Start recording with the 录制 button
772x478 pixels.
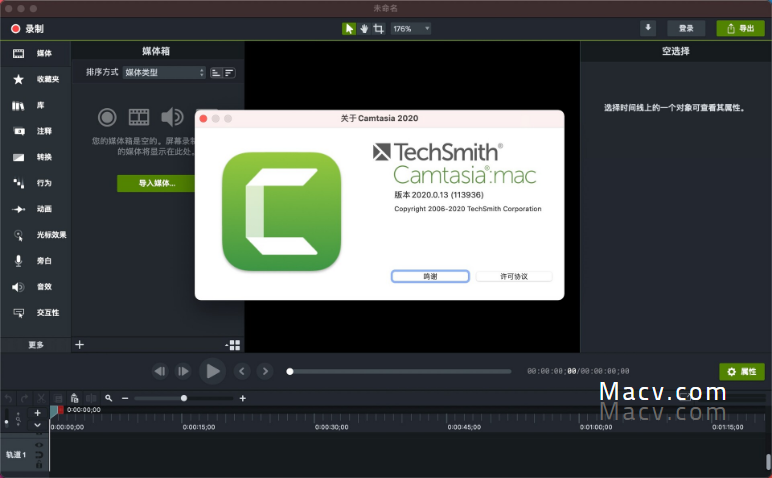point(28,29)
